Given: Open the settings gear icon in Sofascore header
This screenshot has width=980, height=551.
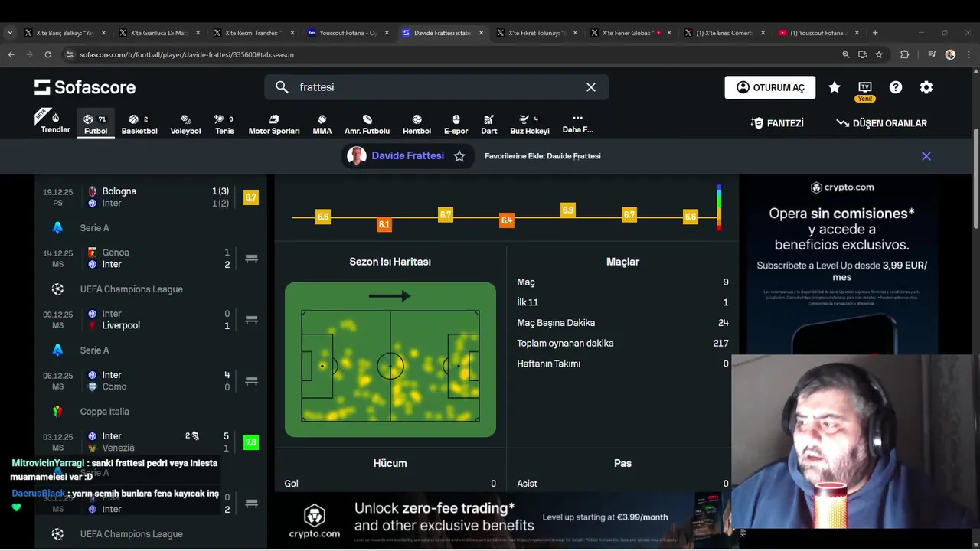Looking at the screenshot, I should coord(926,87).
